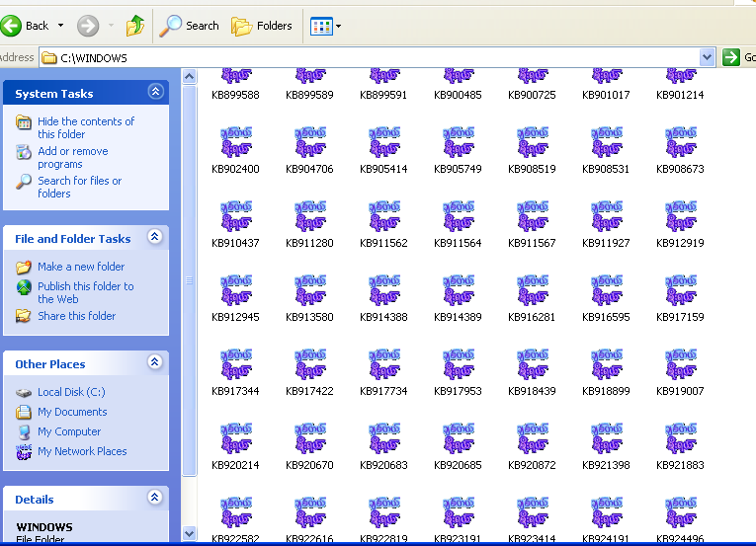Select the KB920670 folder icon
Viewport: 756px width, 546px height.
[x=310, y=438]
